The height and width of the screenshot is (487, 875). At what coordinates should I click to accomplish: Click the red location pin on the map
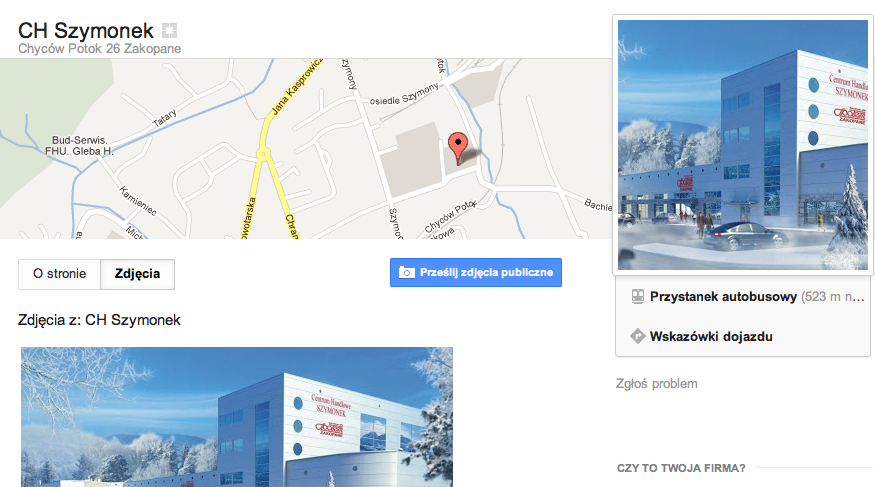click(x=458, y=148)
